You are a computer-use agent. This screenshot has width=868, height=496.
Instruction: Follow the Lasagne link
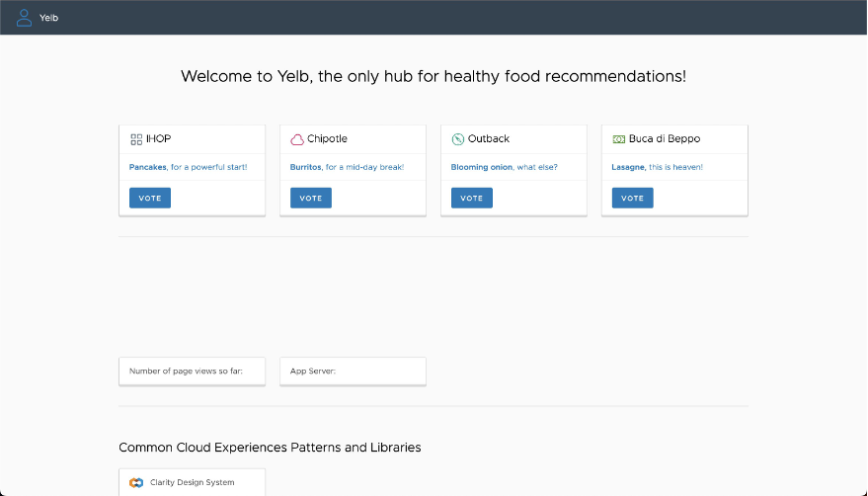pos(628,167)
